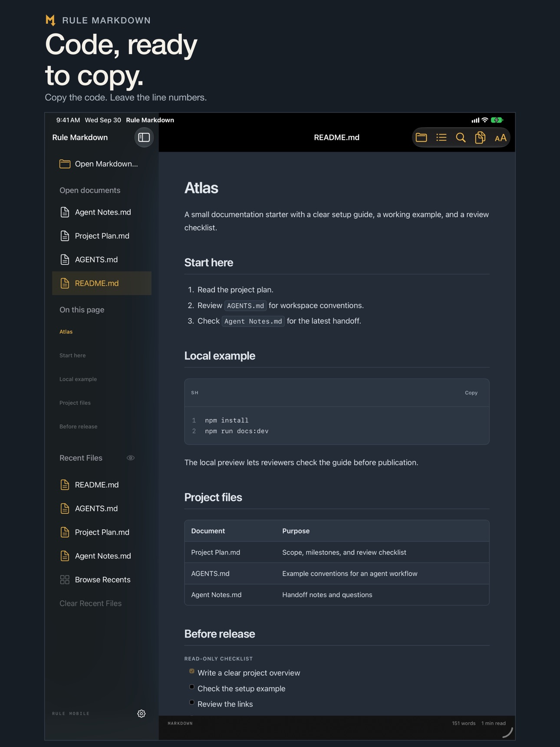Toggle 'Write a clear project overview' checkbox
The height and width of the screenshot is (747, 560).
(192, 671)
